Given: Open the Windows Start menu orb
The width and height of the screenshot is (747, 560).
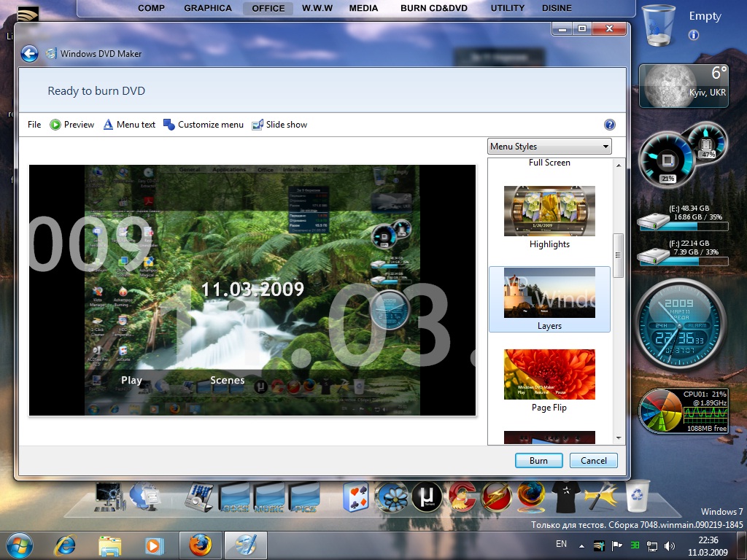Looking at the screenshot, I should 20,545.
